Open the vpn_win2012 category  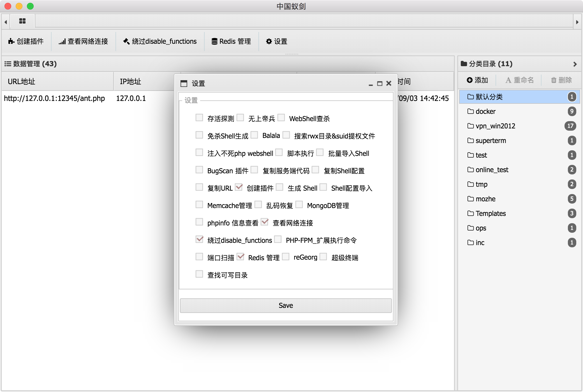pos(495,126)
